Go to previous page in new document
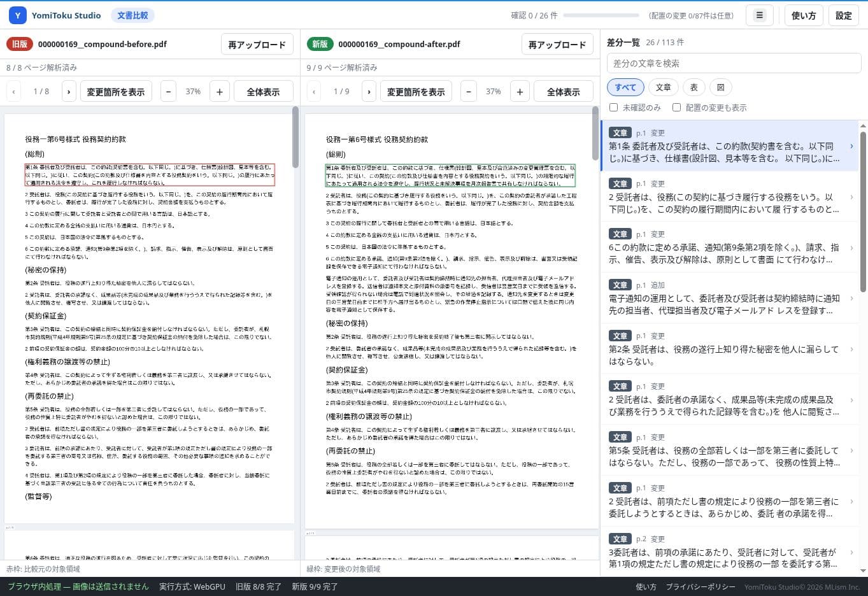Viewport: 868px width, 596px height. (x=314, y=92)
